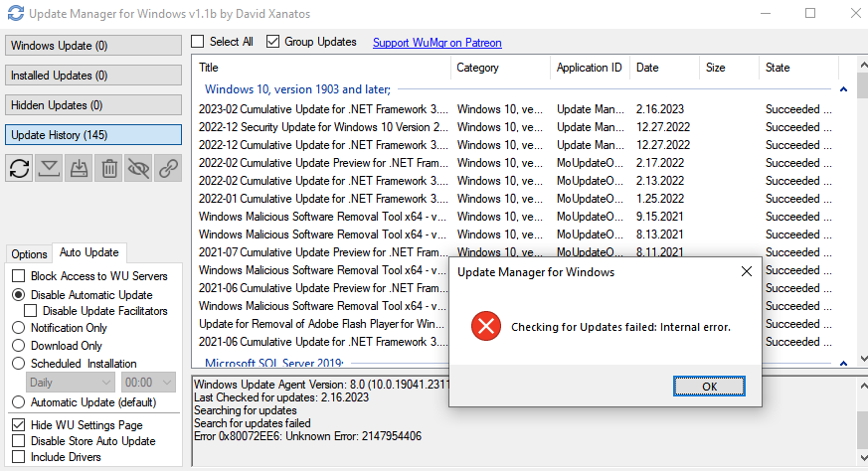Untick Hide WU Settings Page checkbox
The height and width of the screenshot is (471, 868).
click(x=18, y=424)
